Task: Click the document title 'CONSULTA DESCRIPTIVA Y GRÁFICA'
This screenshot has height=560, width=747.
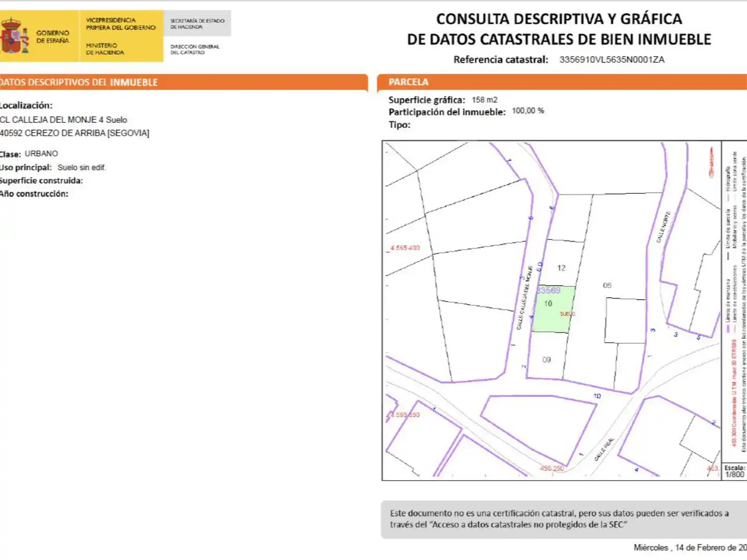Action: [x=559, y=19]
